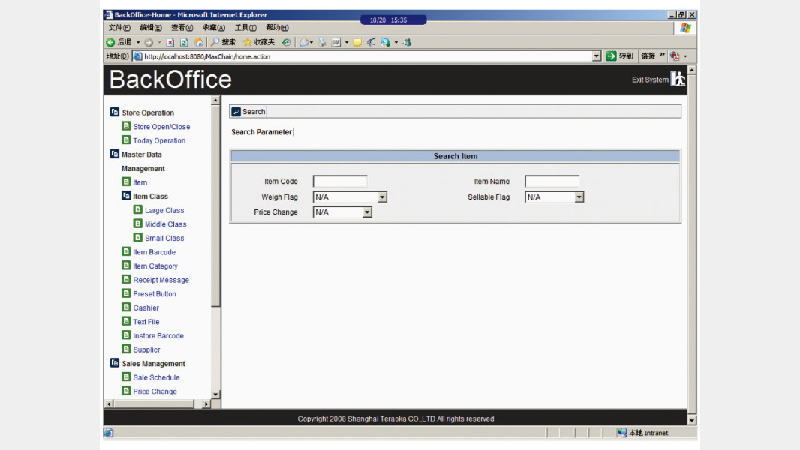Click the Supplier page icon
The height and width of the screenshot is (450, 800).
tap(126, 350)
